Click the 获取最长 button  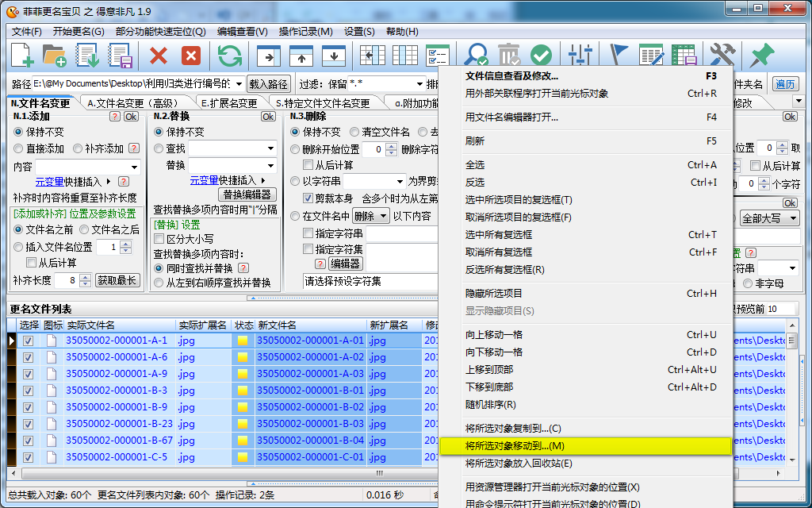(118, 280)
